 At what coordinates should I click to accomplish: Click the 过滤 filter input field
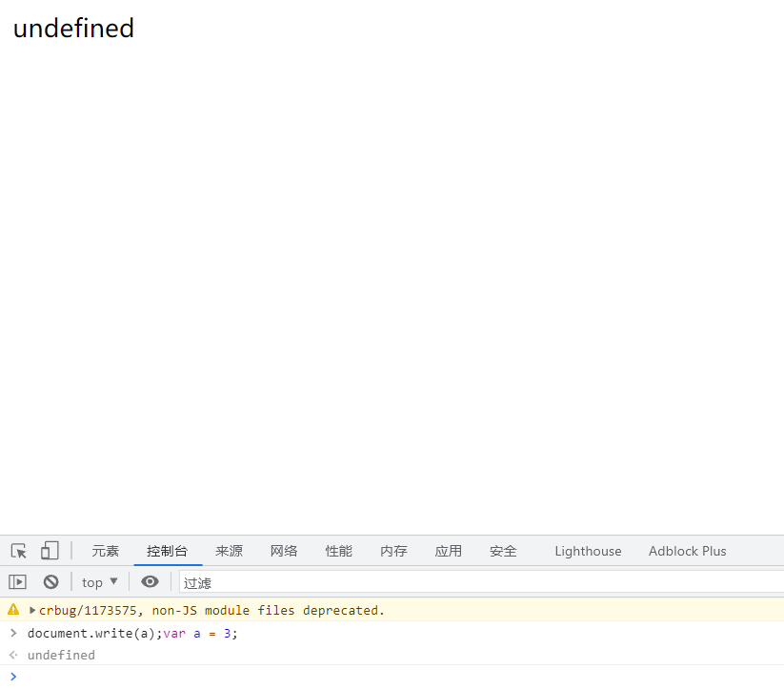click(476, 582)
